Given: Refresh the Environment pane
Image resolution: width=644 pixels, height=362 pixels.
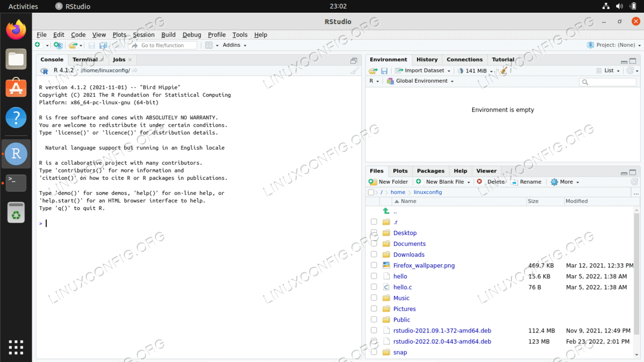Looking at the screenshot, I should pos(631,70).
